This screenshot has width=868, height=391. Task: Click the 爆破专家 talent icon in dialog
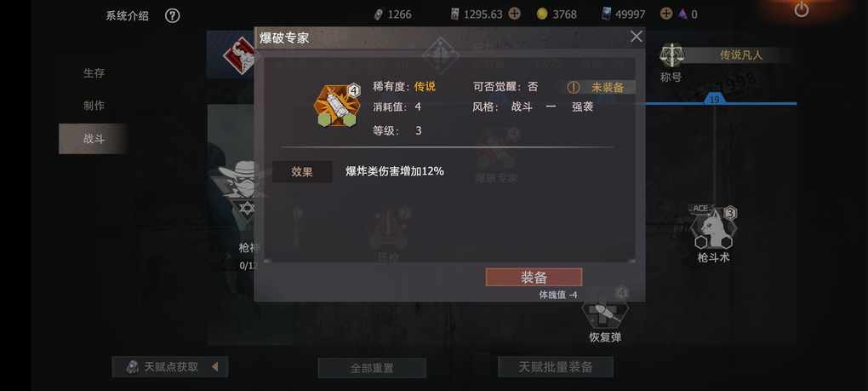click(x=337, y=106)
